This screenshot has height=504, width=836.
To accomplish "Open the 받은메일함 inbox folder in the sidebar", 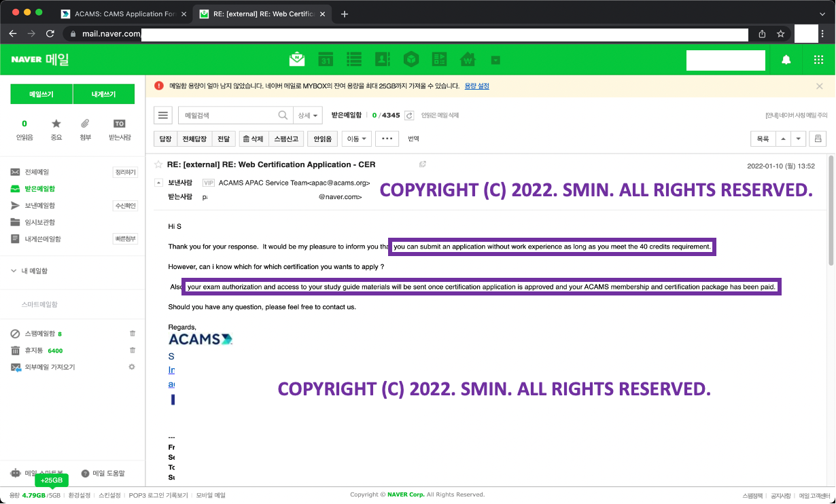I will [x=39, y=189].
